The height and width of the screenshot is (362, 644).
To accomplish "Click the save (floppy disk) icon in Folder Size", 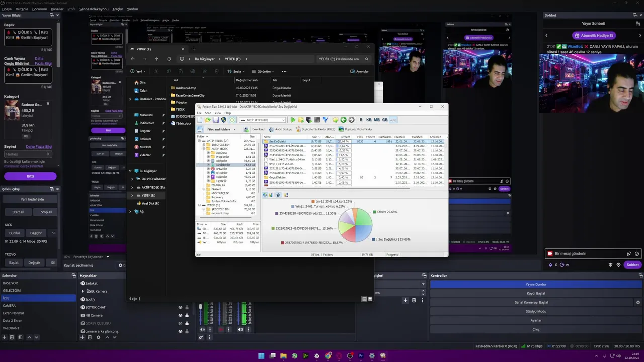I will coord(216,120).
